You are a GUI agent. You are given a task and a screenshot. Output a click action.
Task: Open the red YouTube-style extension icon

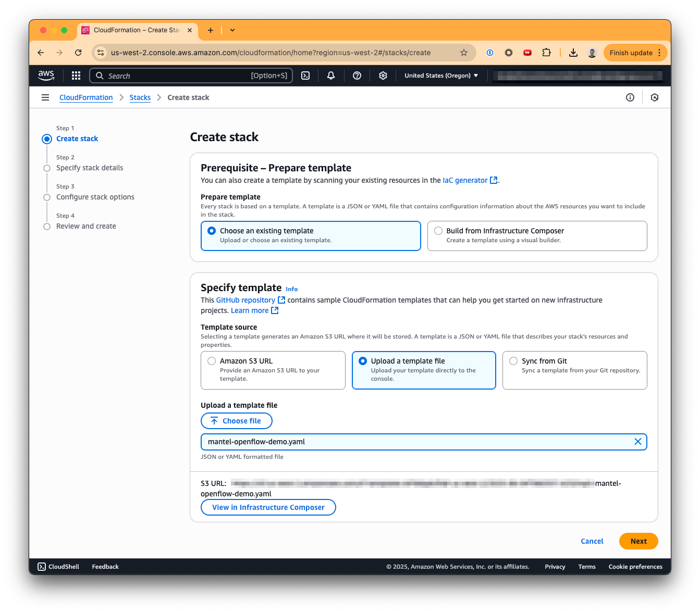tap(527, 53)
